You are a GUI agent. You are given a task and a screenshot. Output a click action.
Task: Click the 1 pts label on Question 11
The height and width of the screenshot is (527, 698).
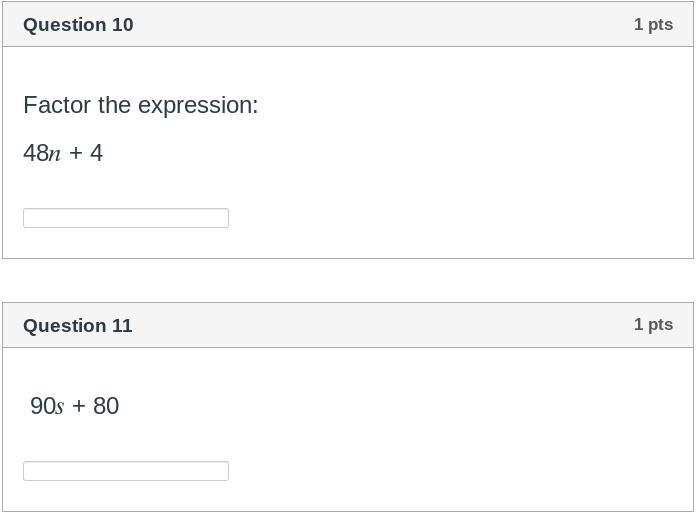(653, 325)
